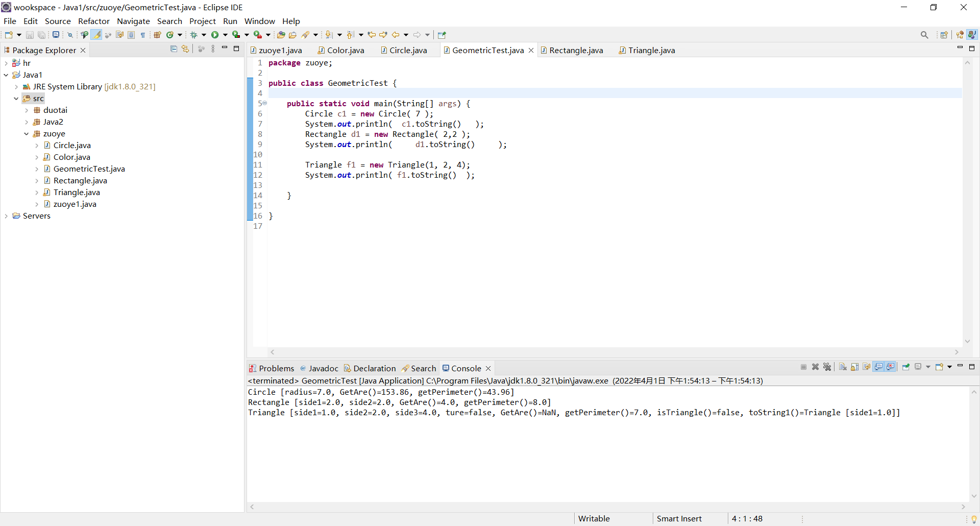
Task: Click the Run External Tools icon
Action: (x=258, y=35)
